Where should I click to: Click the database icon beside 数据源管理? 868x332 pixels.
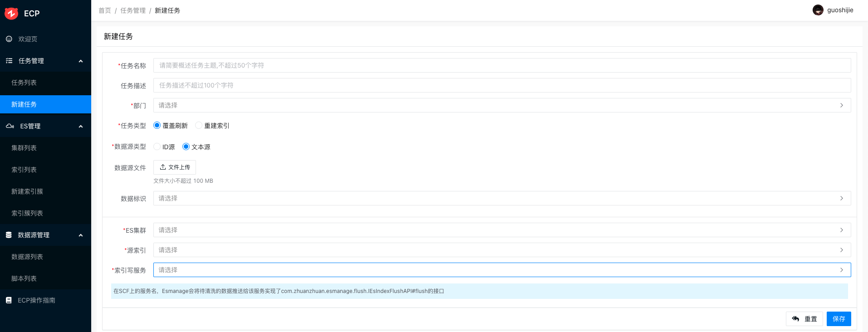[9, 235]
